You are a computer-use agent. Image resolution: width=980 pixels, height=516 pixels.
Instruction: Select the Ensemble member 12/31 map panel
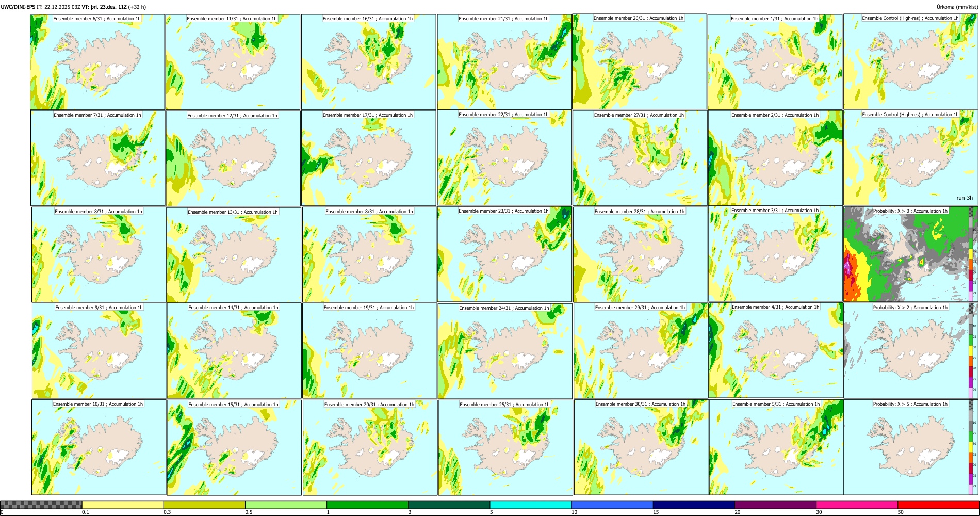[233, 158]
